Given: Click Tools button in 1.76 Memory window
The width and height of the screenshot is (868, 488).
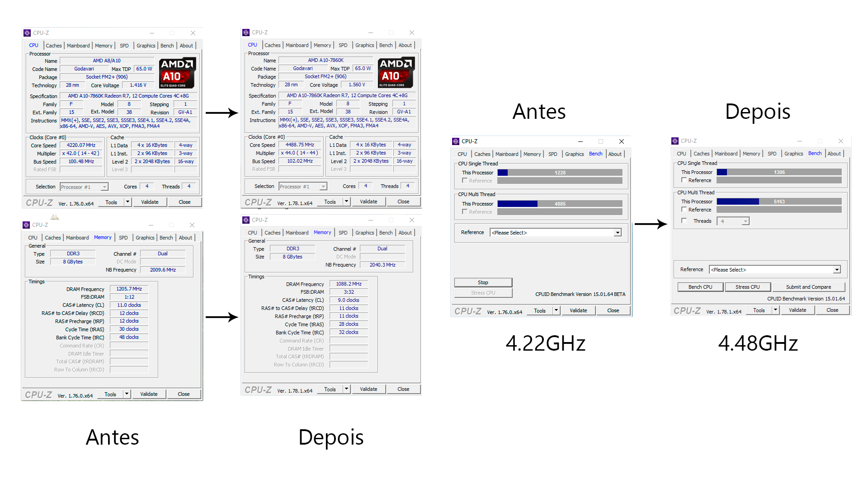Looking at the screenshot, I should [110, 394].
